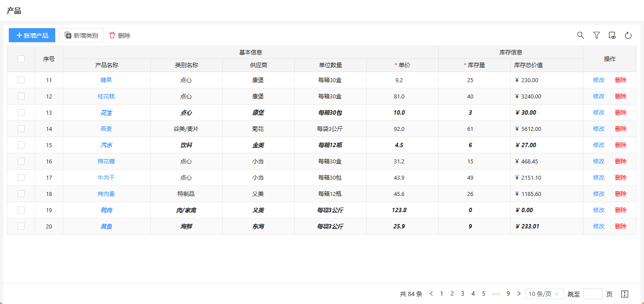Switch to page 9

pos(508,294)
